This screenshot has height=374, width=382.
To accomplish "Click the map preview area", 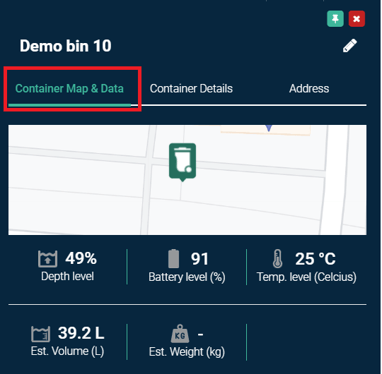I will [x=187, y=180].
